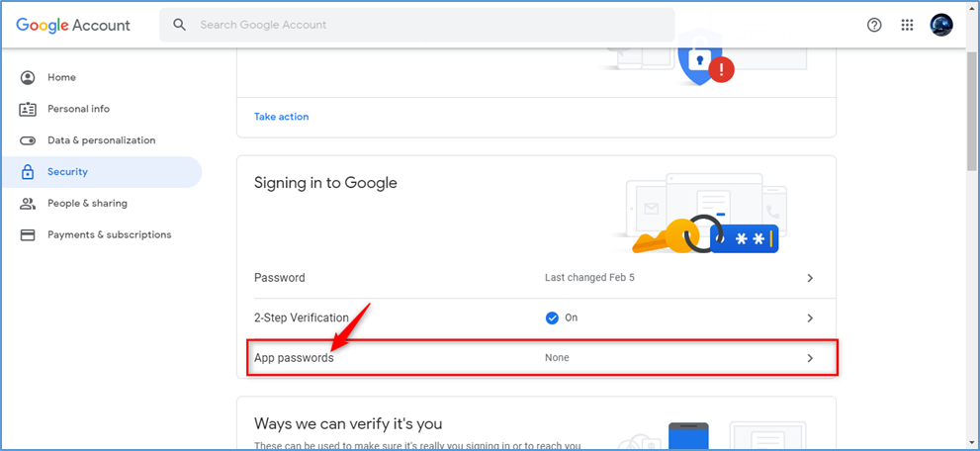Open the help question mark icon
Screen dimensions: 980x451
[x=874, y=25]
